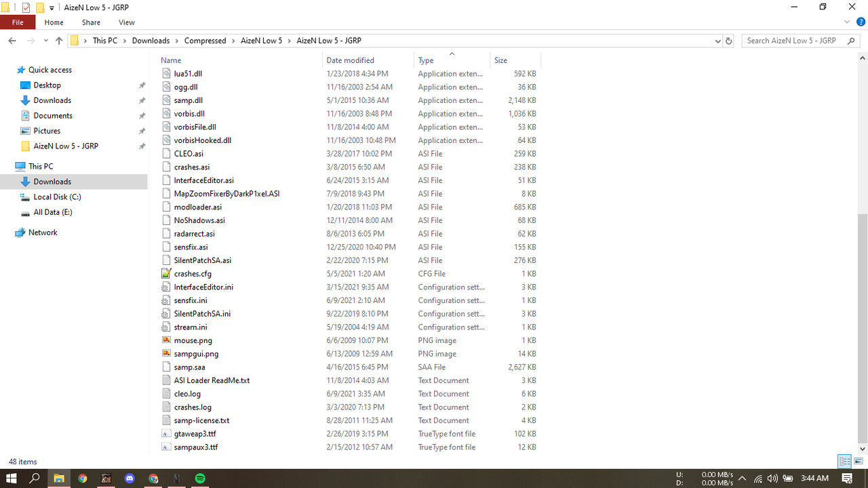Open Customize Quick Access Toolbar dropdown
This screenshot has width=868, height=488.
tap(52, 8)
